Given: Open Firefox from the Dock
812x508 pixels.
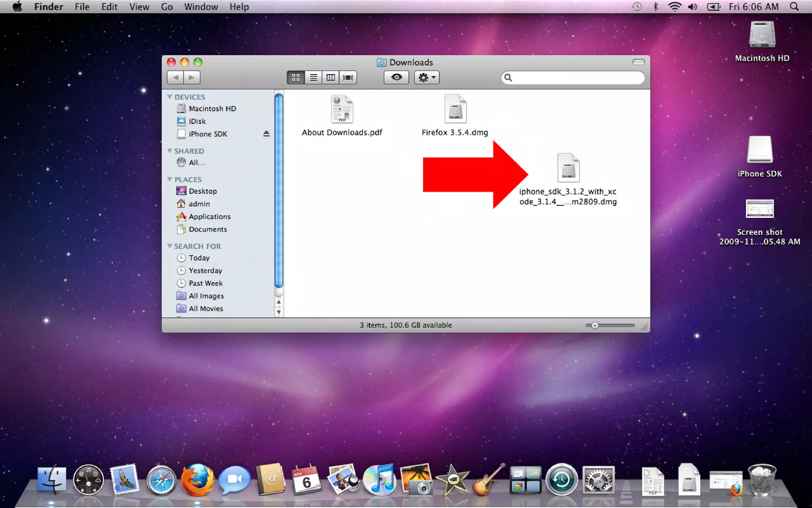Looking at the screenshot, I should pyautogui.click(x=197, y=480).
